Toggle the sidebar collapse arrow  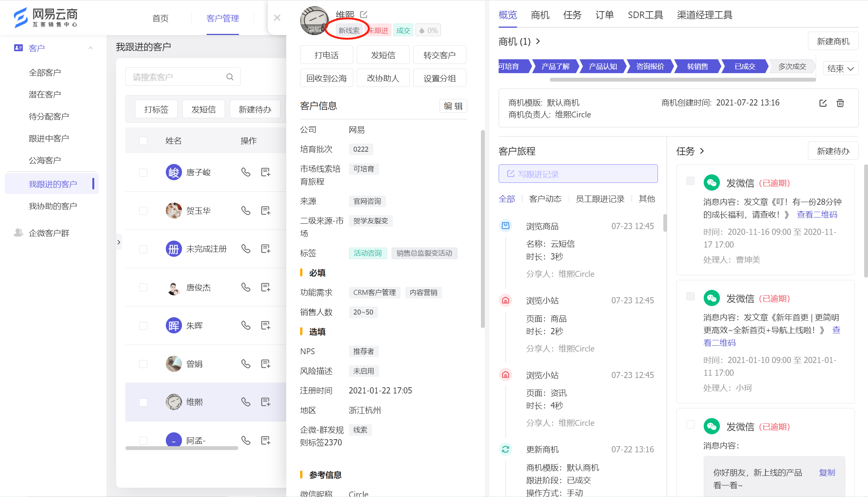119,242
